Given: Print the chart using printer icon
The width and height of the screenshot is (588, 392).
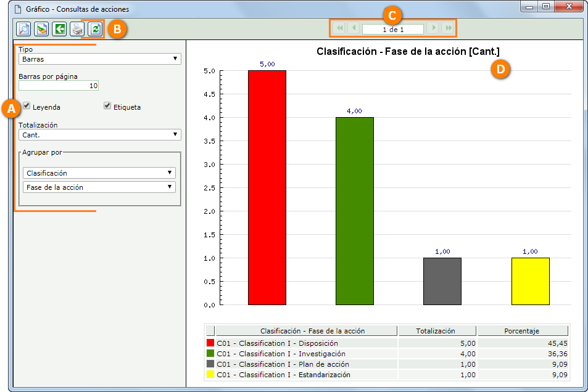Looking at the screenshot, I should point(77,29).
